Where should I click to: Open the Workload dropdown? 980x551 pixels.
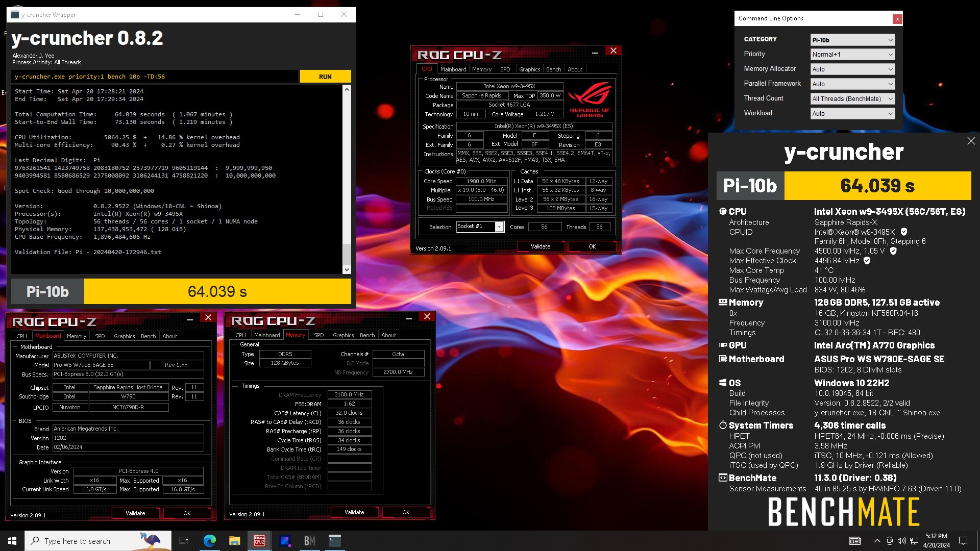click(852, 114)
